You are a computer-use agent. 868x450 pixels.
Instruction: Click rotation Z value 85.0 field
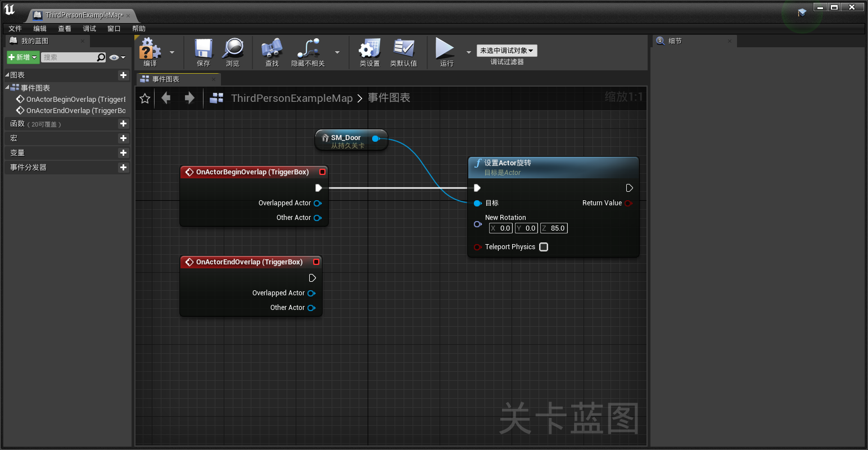(554, 228)
